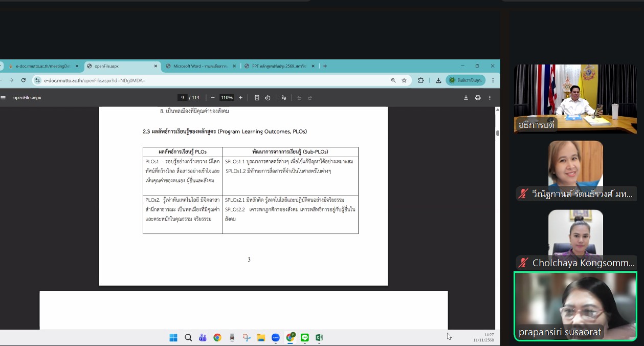
Task: Click the PDF vertical scrollbar thumb
Action: (497, 133)
